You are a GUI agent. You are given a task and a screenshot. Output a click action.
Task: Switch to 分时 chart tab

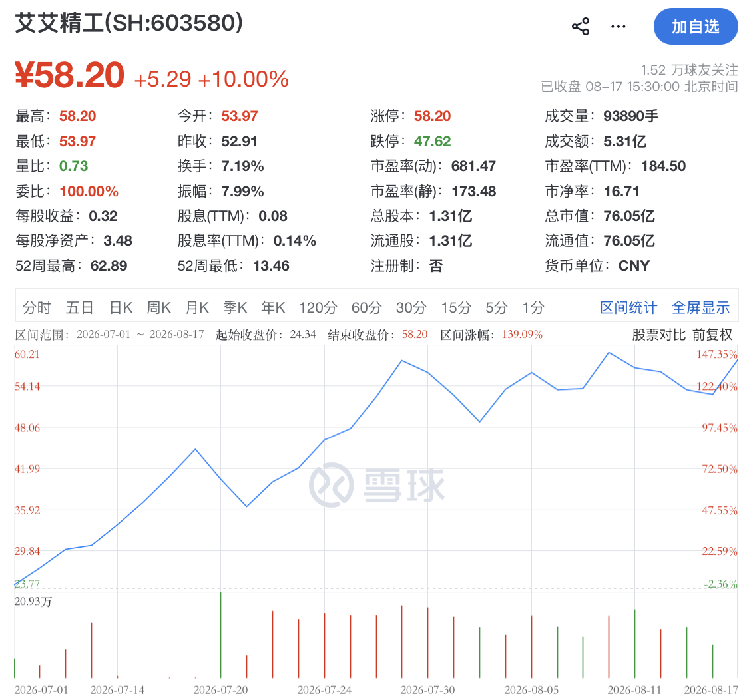tap(37, 308)
